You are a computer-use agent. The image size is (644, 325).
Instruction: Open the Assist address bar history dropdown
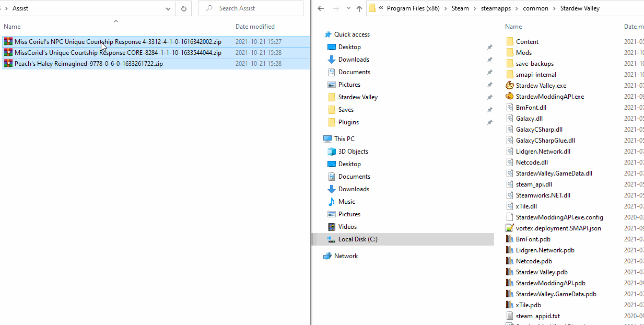pos(168,8)
